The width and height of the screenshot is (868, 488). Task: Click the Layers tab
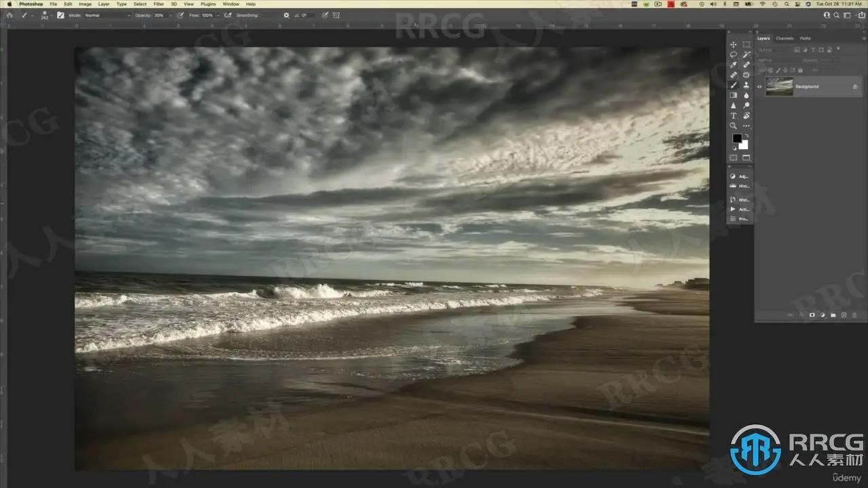point(764,39)
